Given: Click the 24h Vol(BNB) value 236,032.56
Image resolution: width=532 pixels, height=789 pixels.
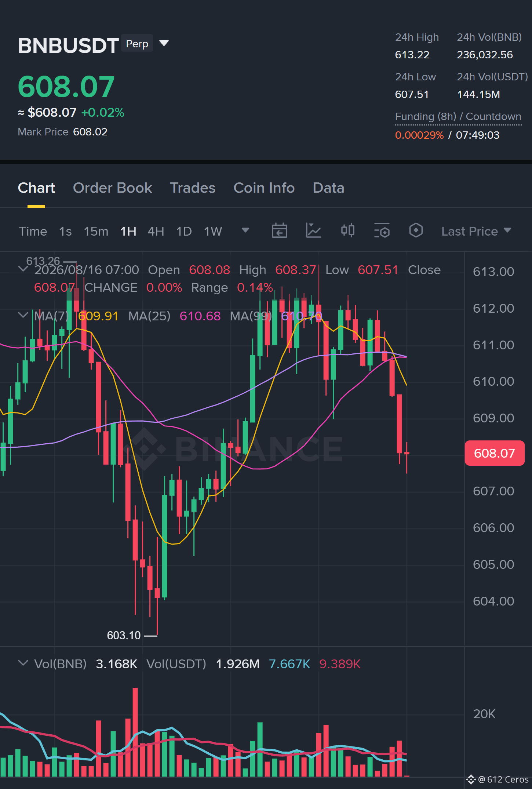Looking at the screenshot, I should (x=485, y=55).
